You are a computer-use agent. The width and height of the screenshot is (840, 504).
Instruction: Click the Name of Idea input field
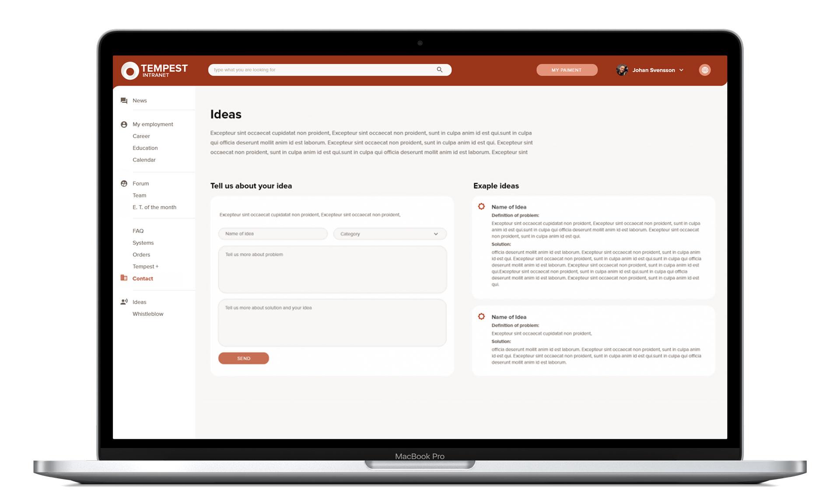pyautogui.click(x=273, y=233)
